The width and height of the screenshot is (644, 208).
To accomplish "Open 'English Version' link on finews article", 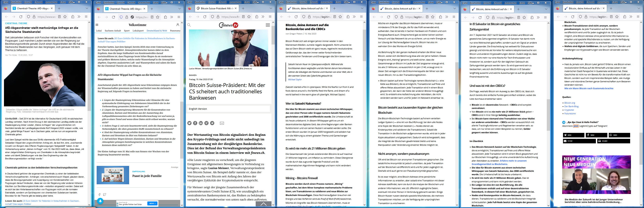I will pyautogui.click(x=198, y=109).
